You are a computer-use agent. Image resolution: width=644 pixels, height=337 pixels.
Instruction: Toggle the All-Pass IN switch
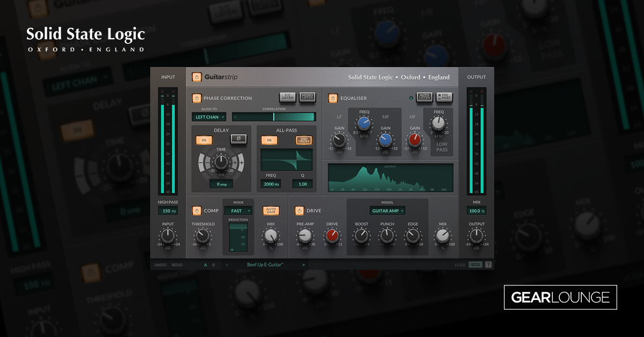click(x=269, y=140)
